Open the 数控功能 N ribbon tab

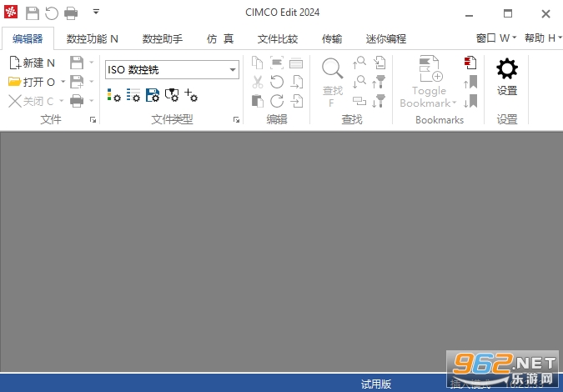[x=93, y=38]
